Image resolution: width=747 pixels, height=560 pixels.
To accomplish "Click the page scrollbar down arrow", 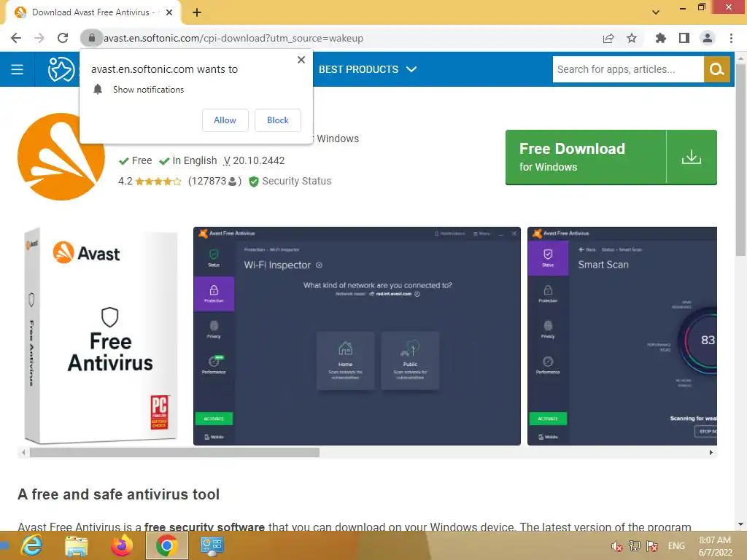I will pos(740,525).
